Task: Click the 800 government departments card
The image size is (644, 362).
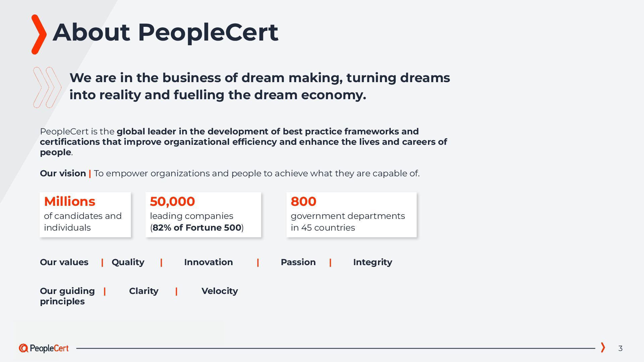Action: (x=351, y=215)
